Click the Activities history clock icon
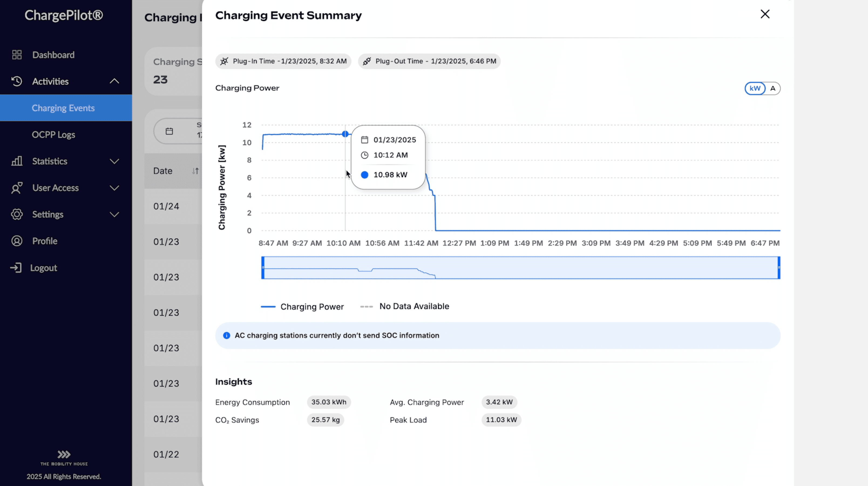Viewport: 868px width, 486px height. click(x=17, y=81)
